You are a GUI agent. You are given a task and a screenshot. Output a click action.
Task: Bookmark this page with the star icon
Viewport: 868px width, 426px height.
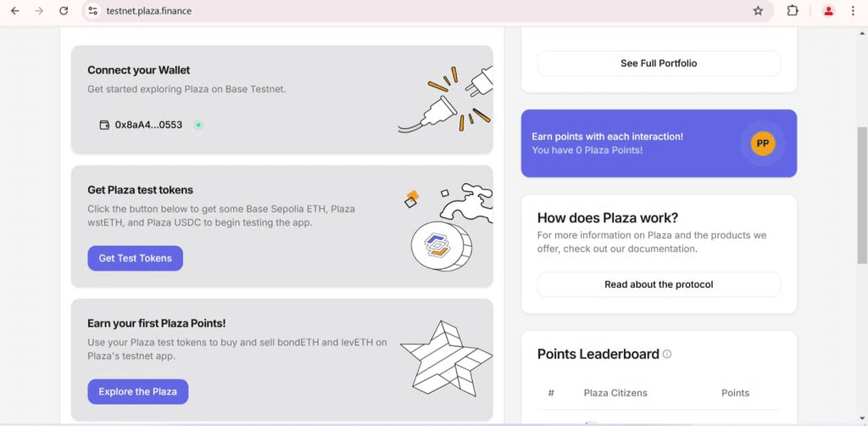(758, 11)
